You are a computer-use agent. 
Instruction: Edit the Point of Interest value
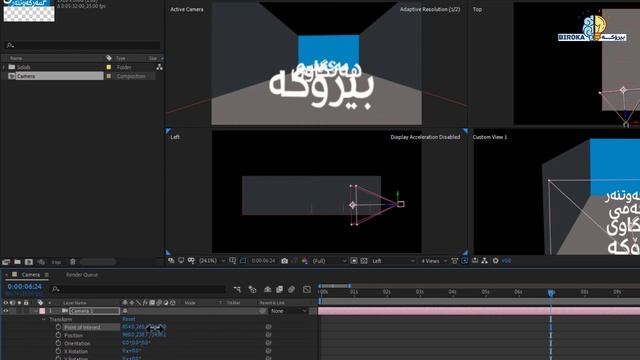pos(144,327)
